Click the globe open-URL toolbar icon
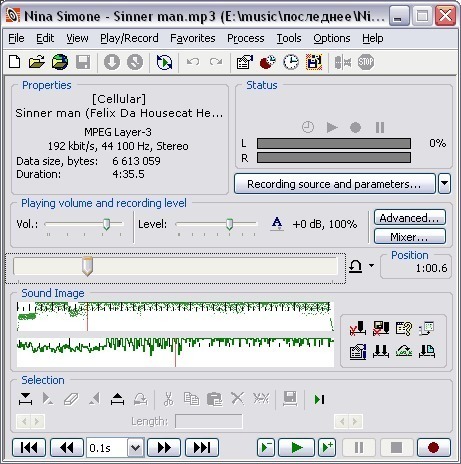 click(x=60, y=62)
